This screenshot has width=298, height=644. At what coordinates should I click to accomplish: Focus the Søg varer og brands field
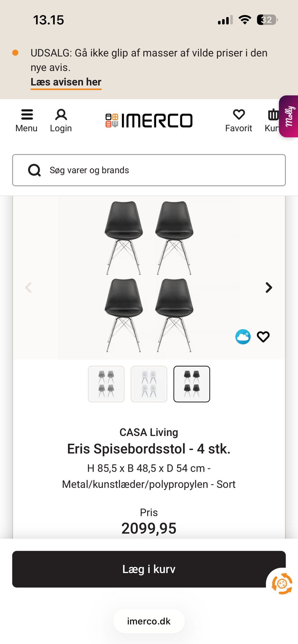(x=161, y=170)
